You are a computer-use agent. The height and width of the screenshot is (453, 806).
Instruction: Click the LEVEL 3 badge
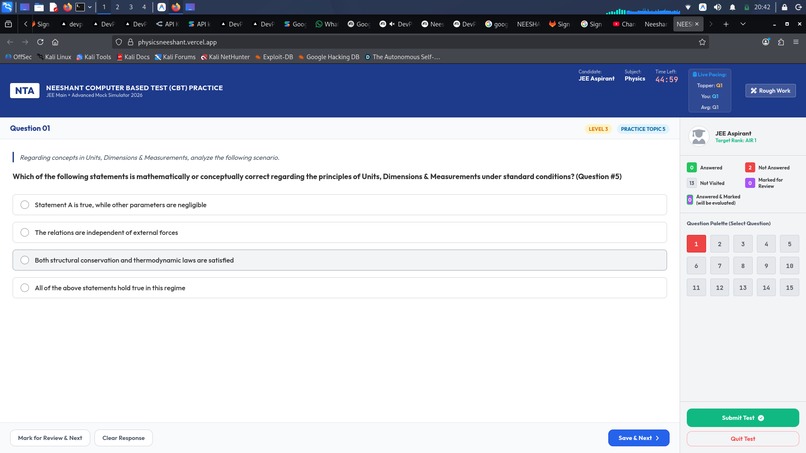coord(598,129)
